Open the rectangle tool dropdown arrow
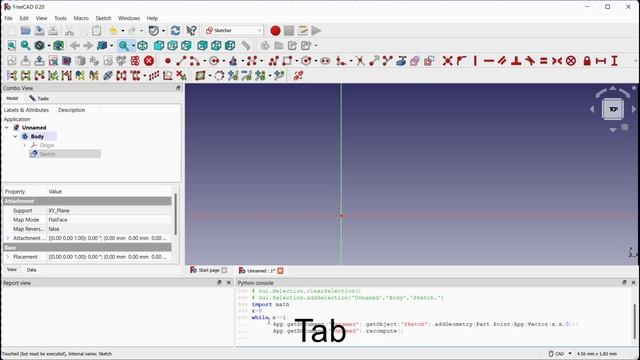Screen dimensions: 640x360 296,61
